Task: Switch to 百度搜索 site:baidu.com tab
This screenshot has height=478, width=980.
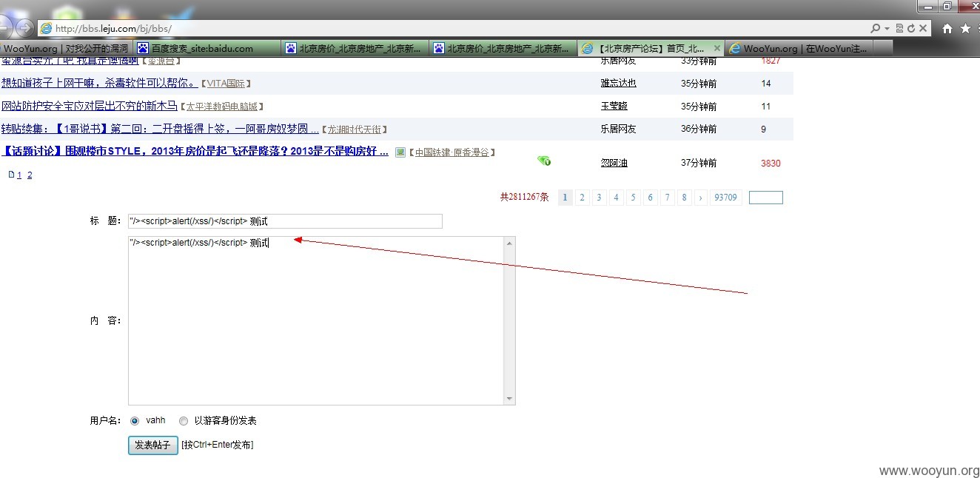Action: [207, 48]
